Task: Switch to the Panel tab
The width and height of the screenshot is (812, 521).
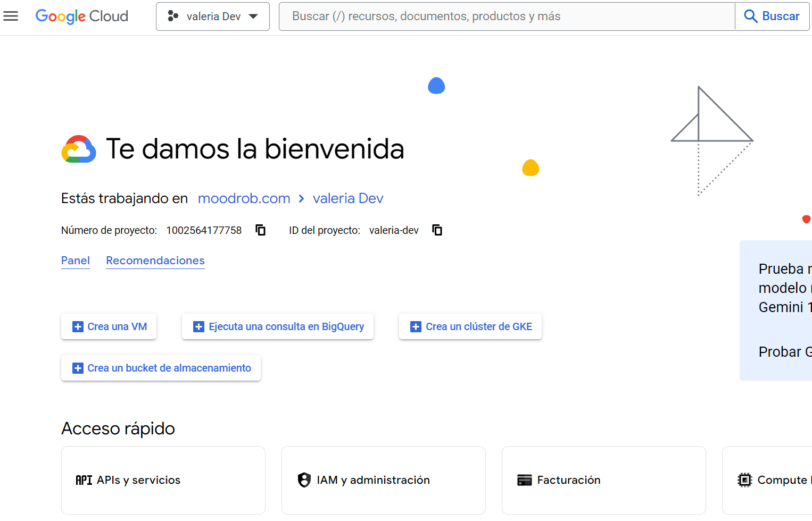Action: point(76,260)
